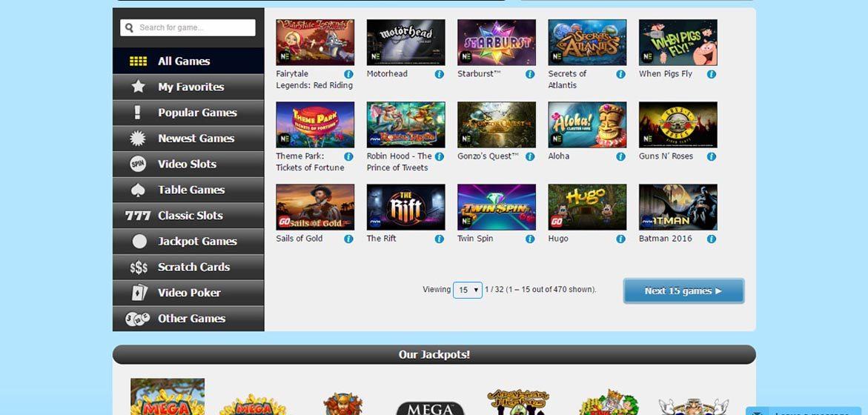868x415 pixels.
Task: Click info icon beside Sails of Gold
Action: 348,239
